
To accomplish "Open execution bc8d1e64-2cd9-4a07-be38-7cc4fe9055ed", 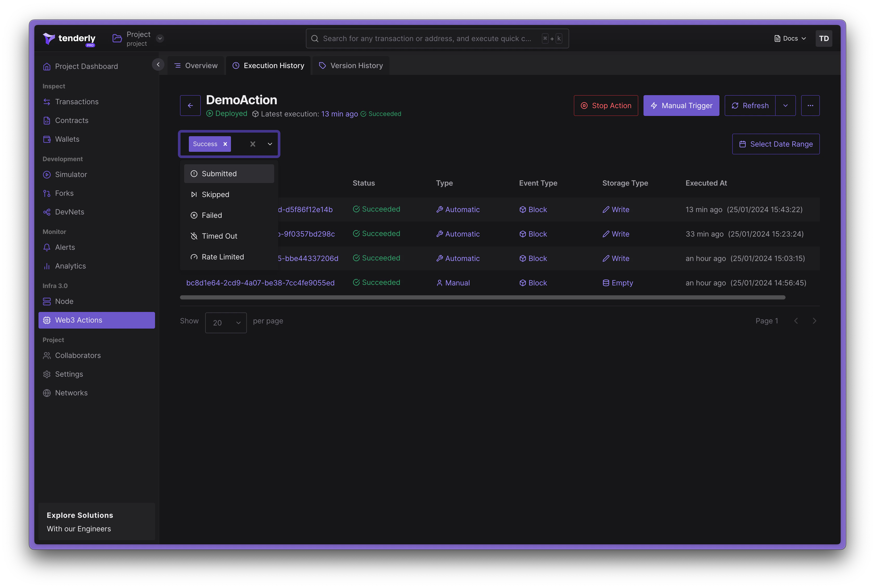I will [260, 283].
